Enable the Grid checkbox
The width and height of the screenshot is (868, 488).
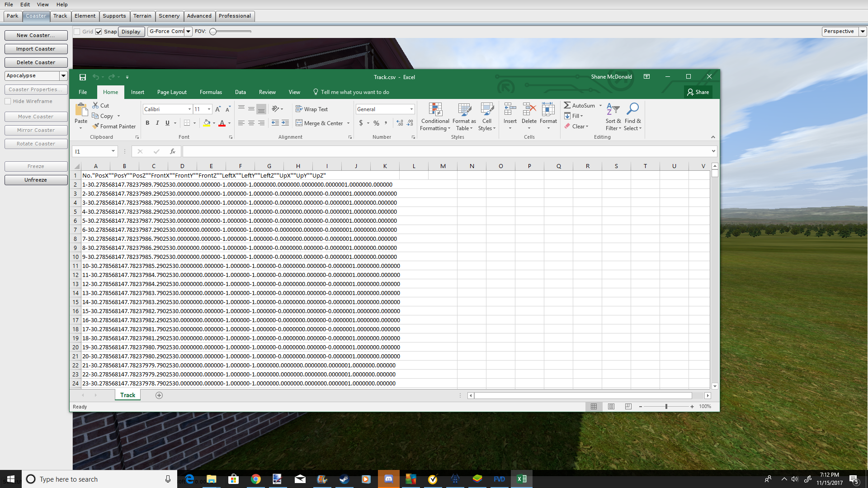pyautogui.click(x=77, y=32)
